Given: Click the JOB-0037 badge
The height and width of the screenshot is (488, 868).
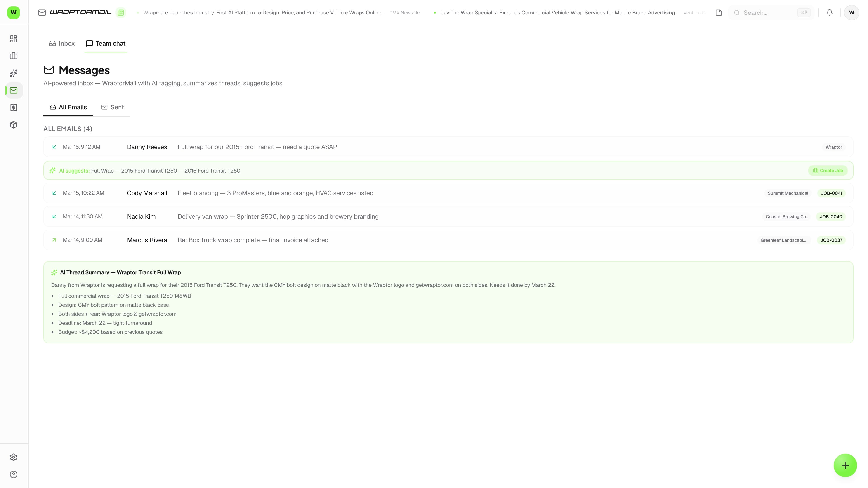Looking at the screenshot, I should click(831, 240).
